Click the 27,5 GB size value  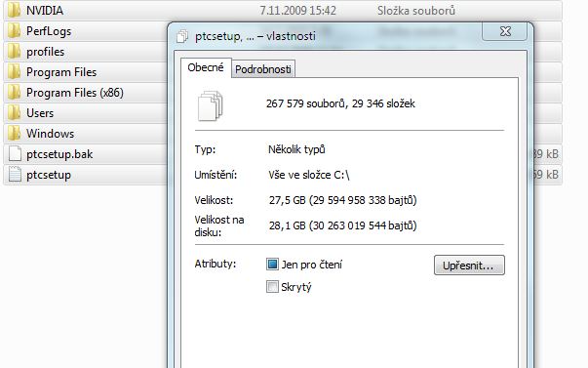342,200
